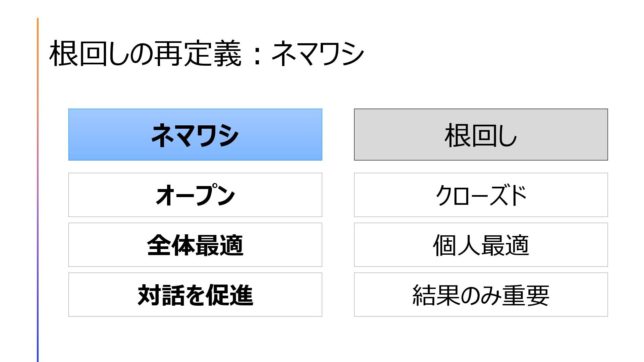
Task: Click the オープン box
Action: point(195,195)
